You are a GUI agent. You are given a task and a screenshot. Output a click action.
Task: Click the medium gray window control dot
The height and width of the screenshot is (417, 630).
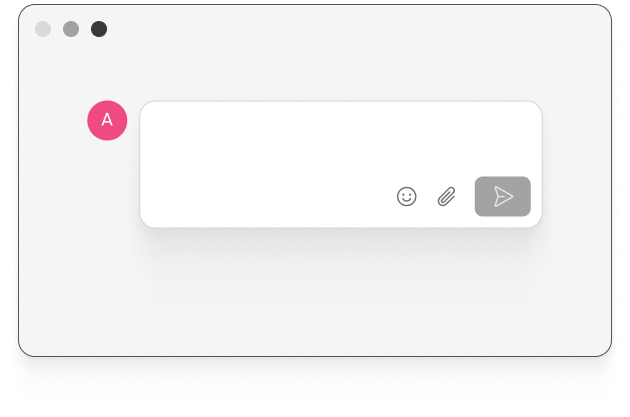(71, 29)
